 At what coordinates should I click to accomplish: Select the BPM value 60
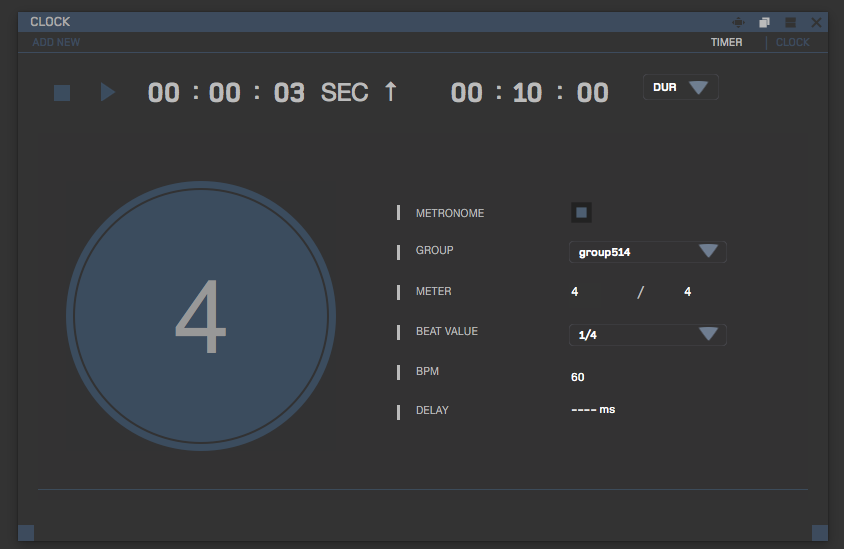pyautogui.click(x=578, y=377)
